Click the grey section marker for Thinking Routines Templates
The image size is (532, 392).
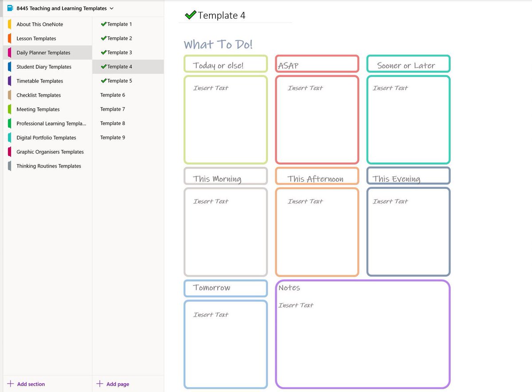click(9, 166)
